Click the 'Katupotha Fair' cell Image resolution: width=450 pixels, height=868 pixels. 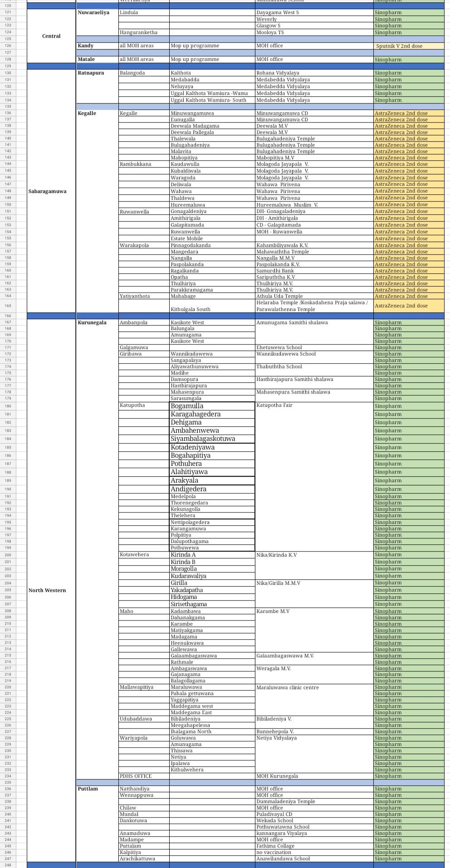point(314,476)
